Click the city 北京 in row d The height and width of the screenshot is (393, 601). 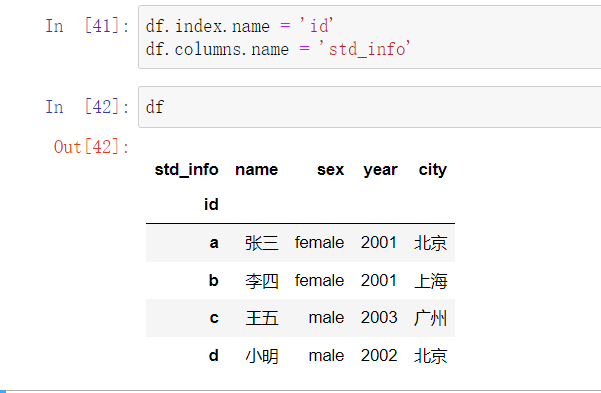(x=430, y=356)
